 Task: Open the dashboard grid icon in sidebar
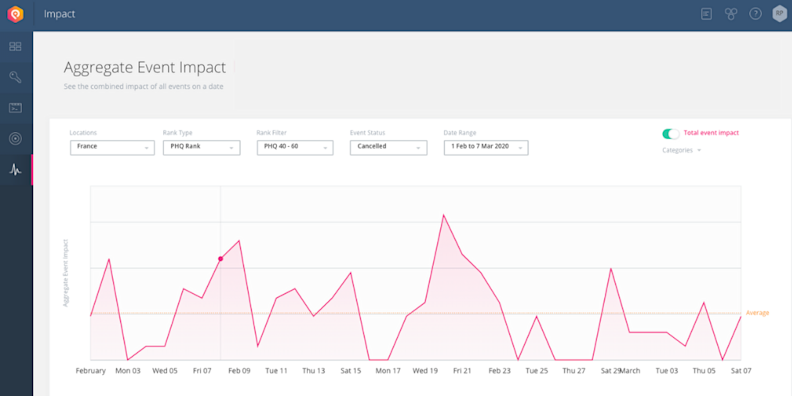pos(15,46)
